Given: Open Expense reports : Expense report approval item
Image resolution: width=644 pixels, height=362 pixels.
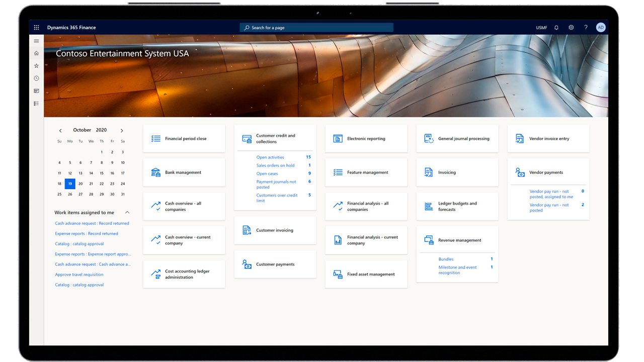Looking at the screenshot, I should tap(93, 254).
